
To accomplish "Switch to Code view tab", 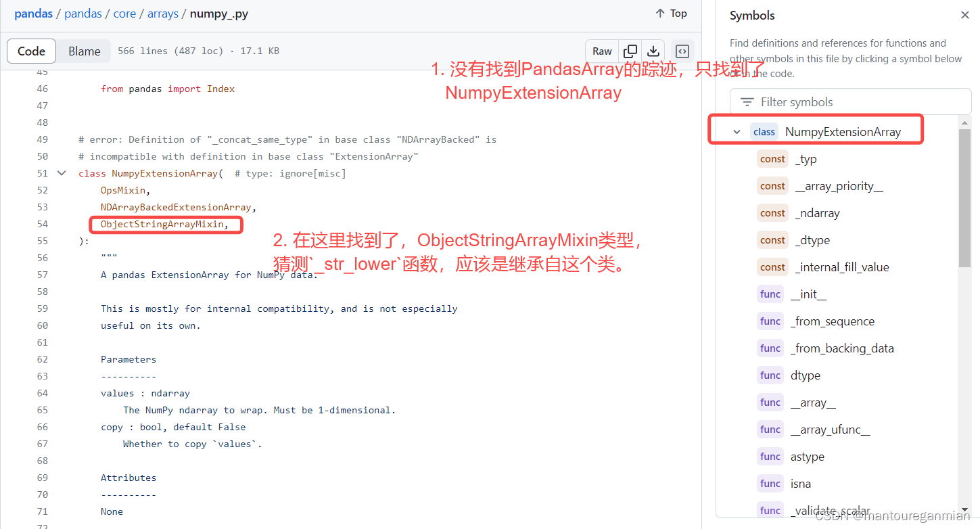I will (x=31, y=51).
